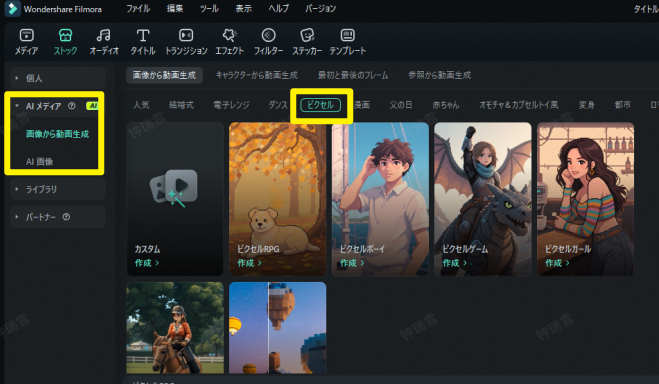Click 作成 under the ピクセルゲーム card
This screenshot has height=384, width=659.
(454, 263)
